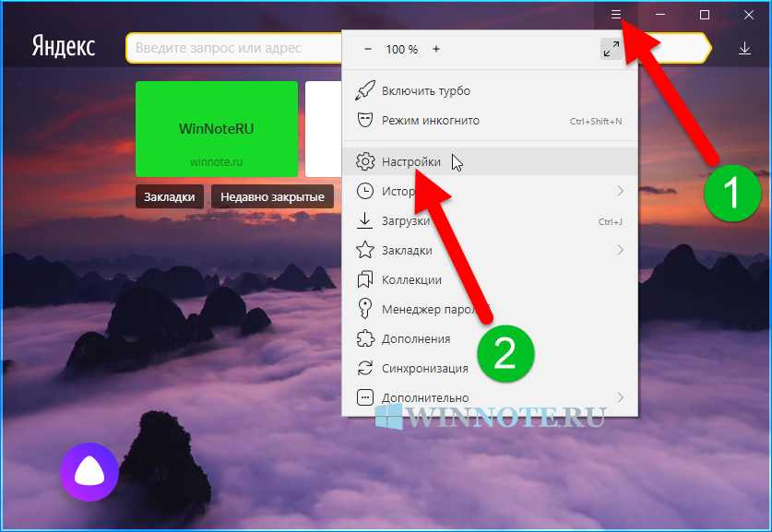
Task: Click the gear icon beside Настройки
Action: click(x=365, y=161)
